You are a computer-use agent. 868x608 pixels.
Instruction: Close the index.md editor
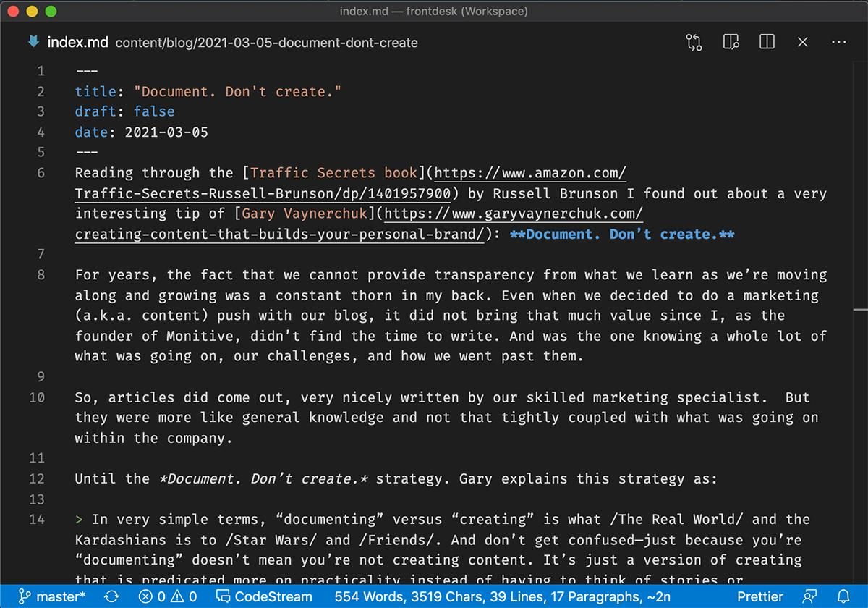(802, 42)
